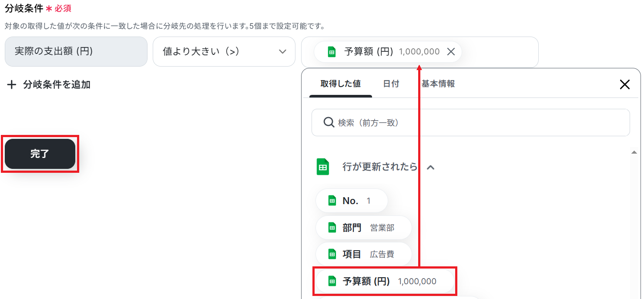Image resolution: width=644 pixels, height=299 pixels.
Task: Click the Google Sheets icon beside 行が更新されたら
Action: point(322,167)
